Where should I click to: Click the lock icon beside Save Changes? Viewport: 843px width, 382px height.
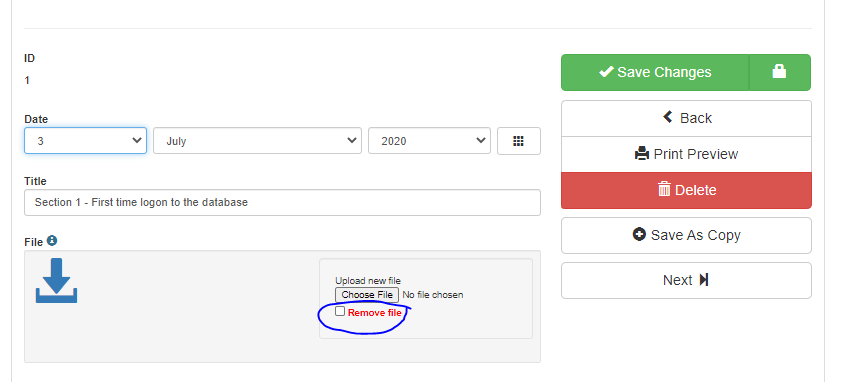(779, 72)
